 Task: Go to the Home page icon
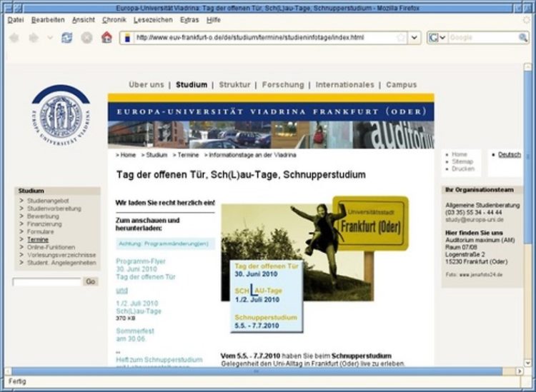pos(106,37)
